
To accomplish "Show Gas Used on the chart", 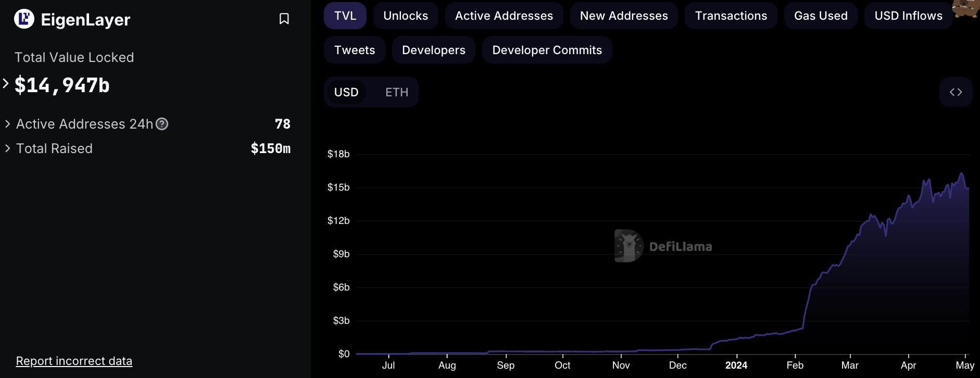I will [821, 16].
